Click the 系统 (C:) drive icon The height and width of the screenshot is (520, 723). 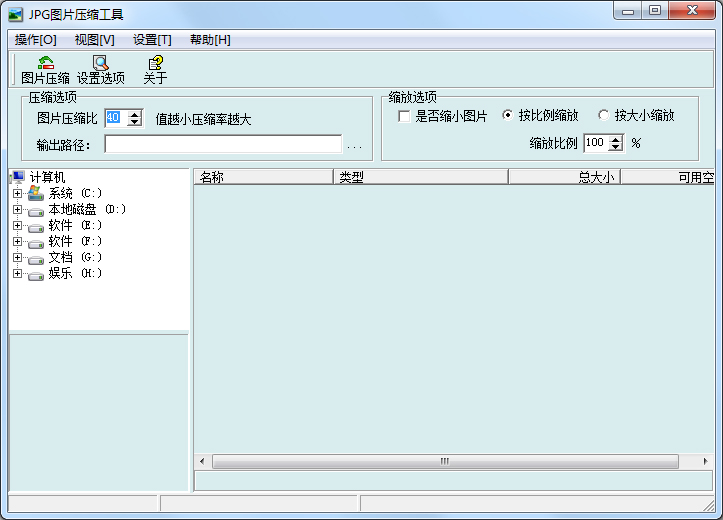(x=36, y=193)
